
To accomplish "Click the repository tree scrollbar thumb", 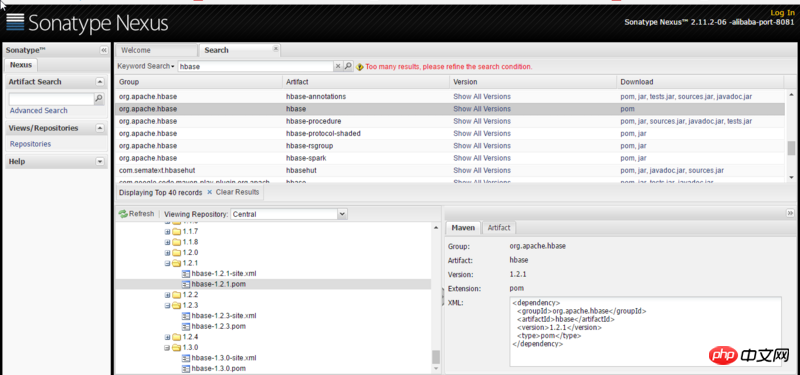I will coord(435,357).
